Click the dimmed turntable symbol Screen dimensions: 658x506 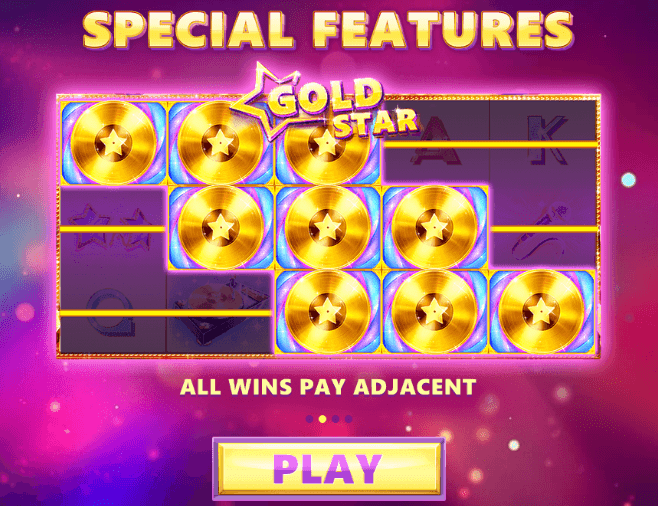click(220, 313)
